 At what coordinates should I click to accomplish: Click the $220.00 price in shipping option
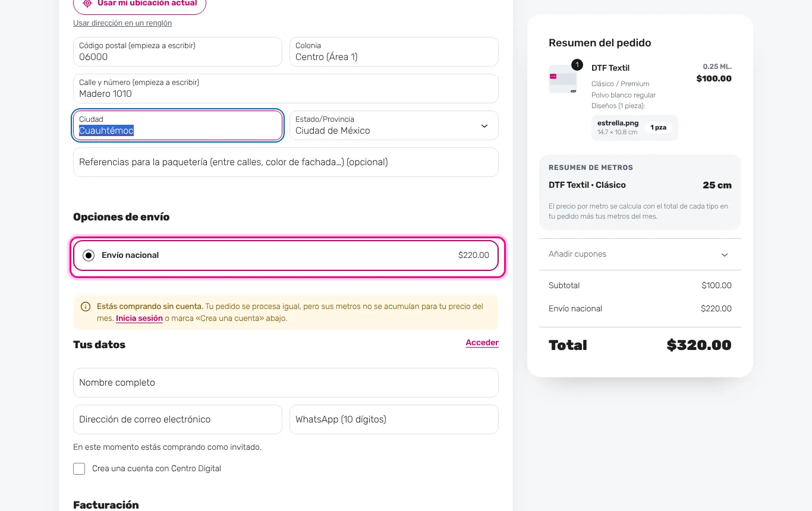coord(474,255)
